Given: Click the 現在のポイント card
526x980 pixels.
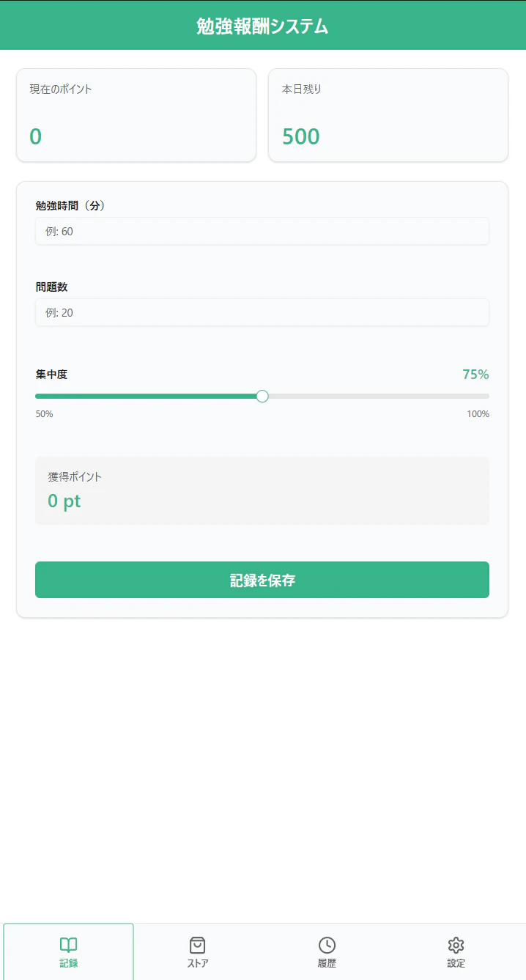Looking at the screenshot, I should pos(136,115).
